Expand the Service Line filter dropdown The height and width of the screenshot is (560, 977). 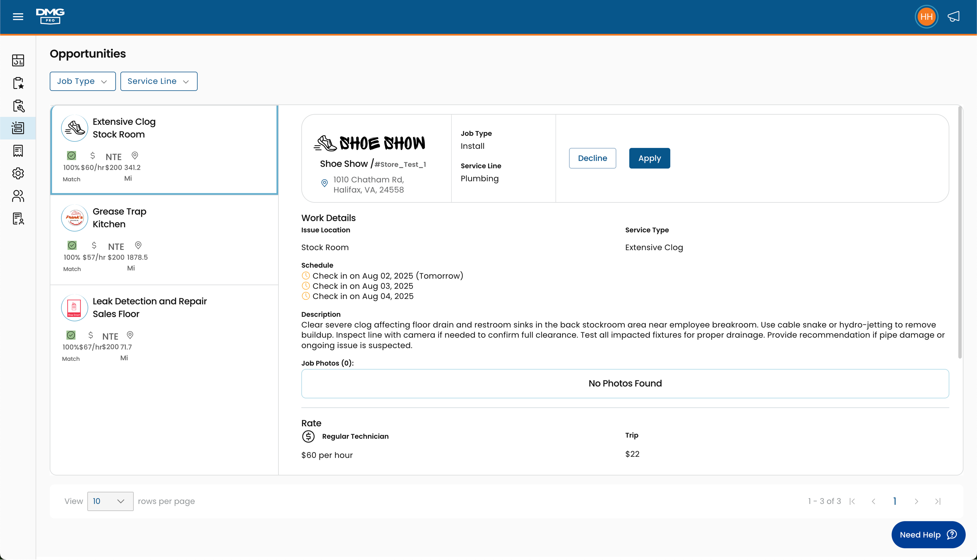click(159, 81)
